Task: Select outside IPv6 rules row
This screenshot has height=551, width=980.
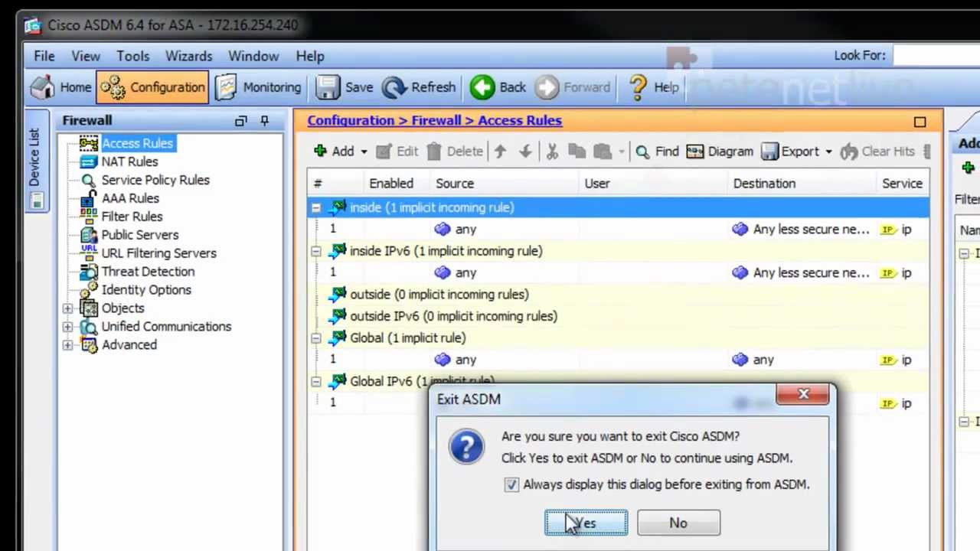Action: tap(619, 316)
